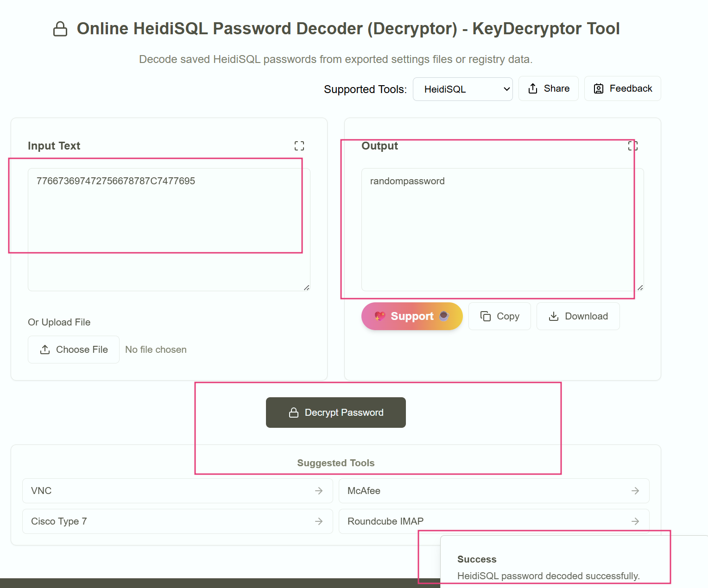Navigate to the Roundcube IMAP tool
Viewport: 708px width, 588px height.
(x=494, y=521)
